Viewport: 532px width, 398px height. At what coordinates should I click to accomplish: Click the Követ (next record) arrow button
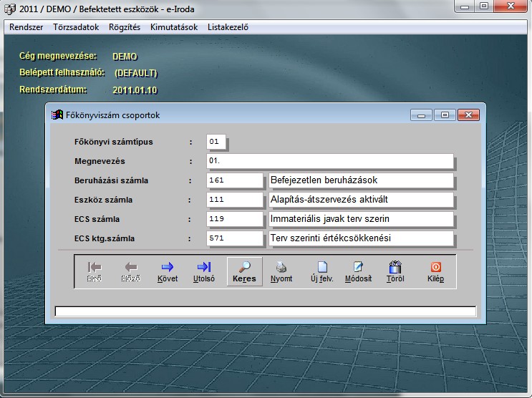coord(168,271)
